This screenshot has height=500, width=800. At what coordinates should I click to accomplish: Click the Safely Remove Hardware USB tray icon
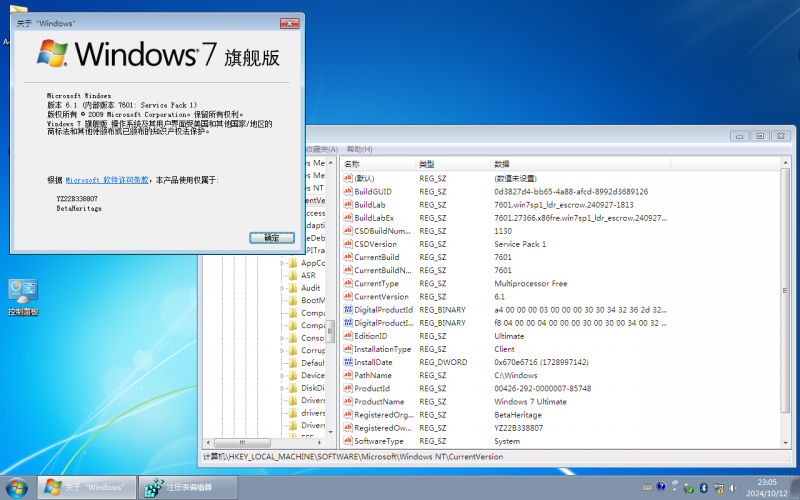688,488
